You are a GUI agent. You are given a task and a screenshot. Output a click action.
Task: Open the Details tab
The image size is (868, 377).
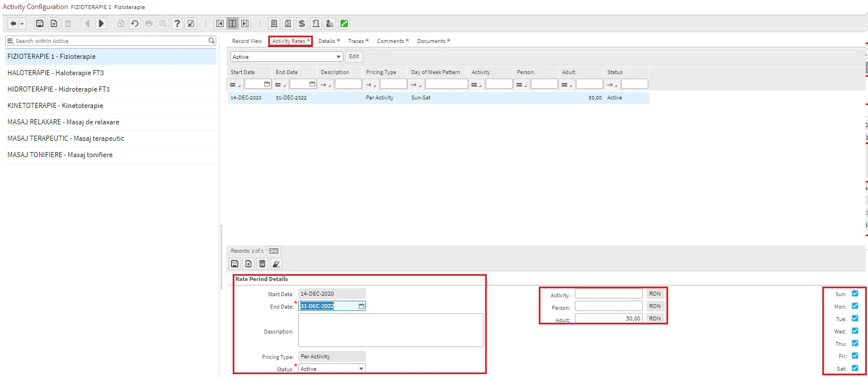(x=326, y=41)
